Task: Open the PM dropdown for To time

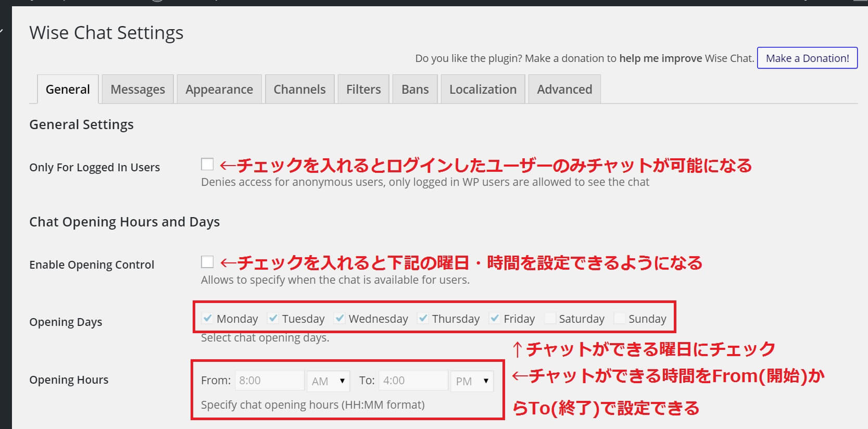Action: pos(472,381)
